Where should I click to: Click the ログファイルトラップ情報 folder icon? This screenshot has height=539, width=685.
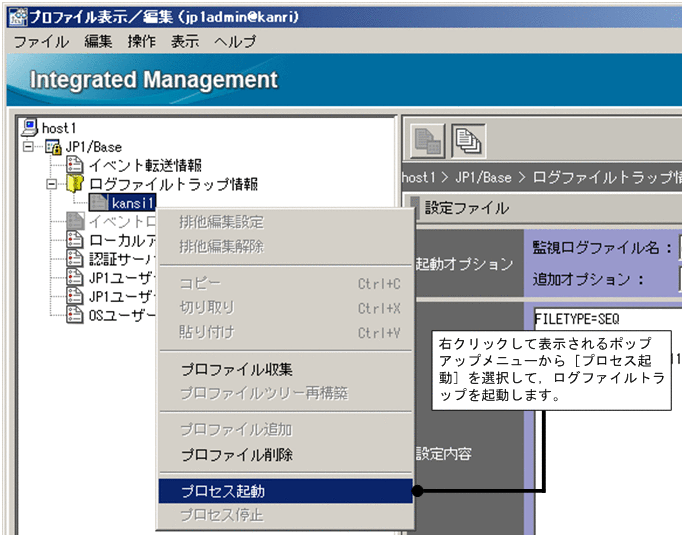75,183
